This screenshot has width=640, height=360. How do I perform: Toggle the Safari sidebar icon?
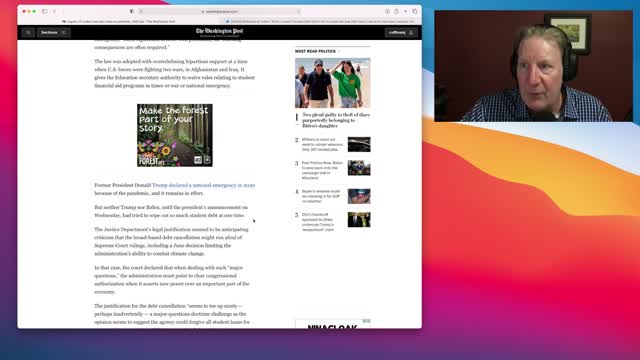click(x=44, y=11)
